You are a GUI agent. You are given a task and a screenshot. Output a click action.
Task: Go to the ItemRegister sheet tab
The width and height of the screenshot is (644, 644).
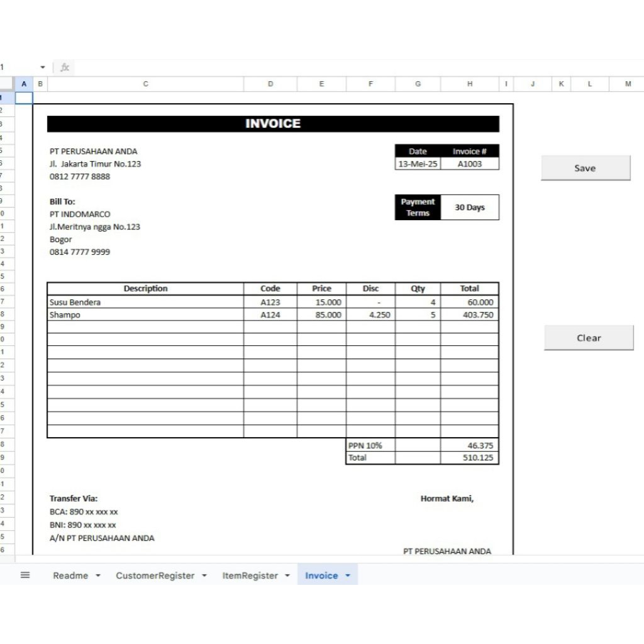click(250, 575)
